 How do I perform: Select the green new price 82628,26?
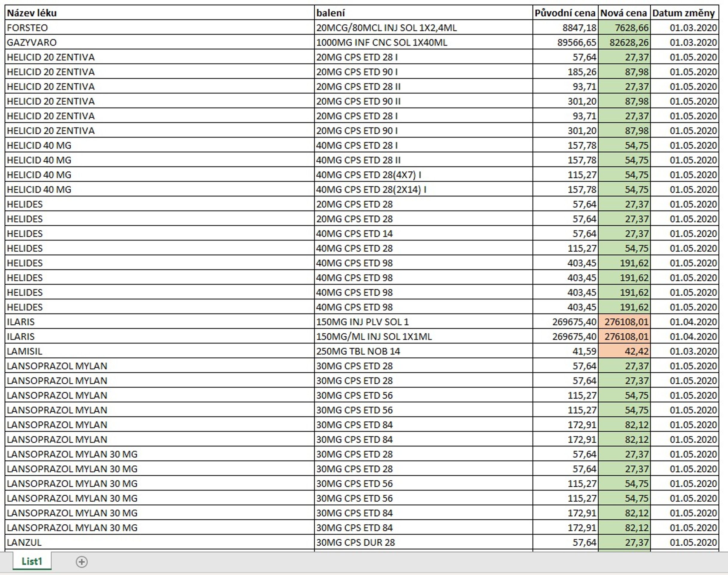[x=624, y=43]
